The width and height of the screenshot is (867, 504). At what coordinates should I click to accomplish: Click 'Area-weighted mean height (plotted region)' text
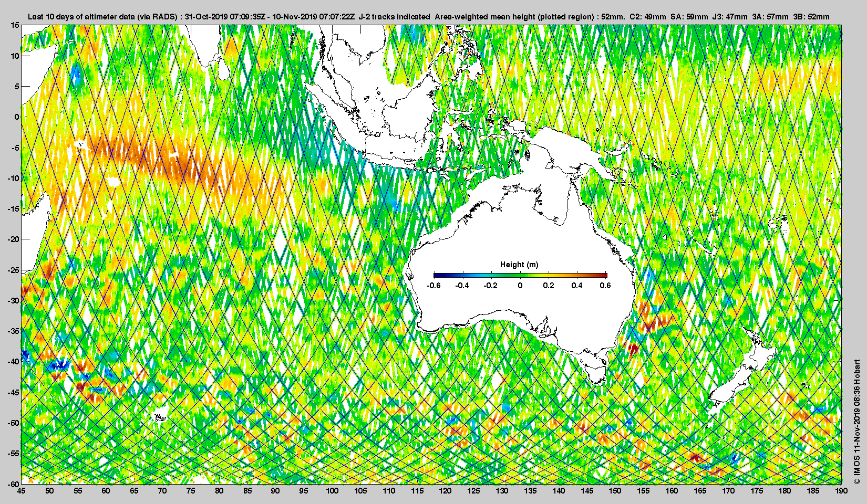515,17
